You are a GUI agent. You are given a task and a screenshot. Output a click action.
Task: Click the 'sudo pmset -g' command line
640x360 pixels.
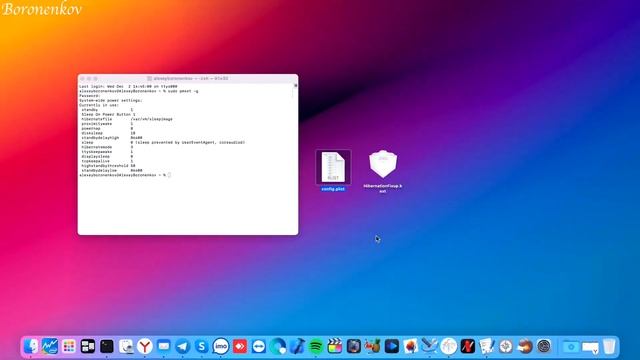click(x=139, y=91)
